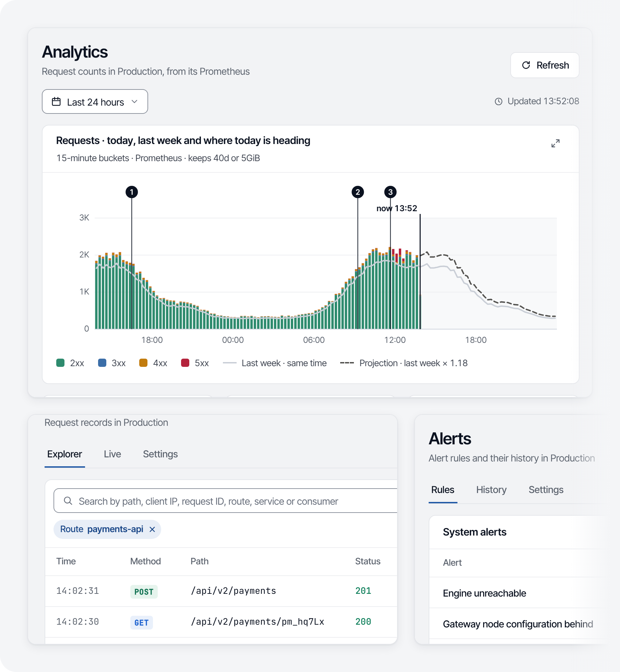
Task: Toggle the 2xx legend swatch
Action: pos(60,363)
